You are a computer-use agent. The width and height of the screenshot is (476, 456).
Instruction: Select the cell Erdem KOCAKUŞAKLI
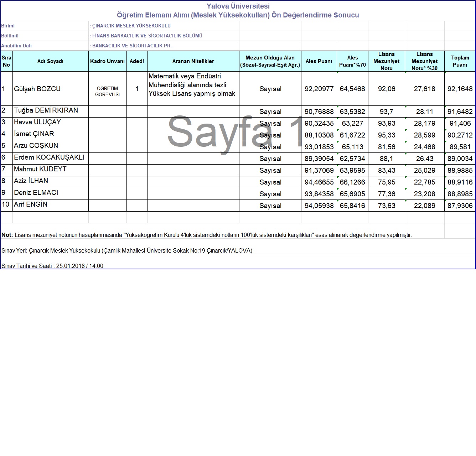tap(51, 159)
